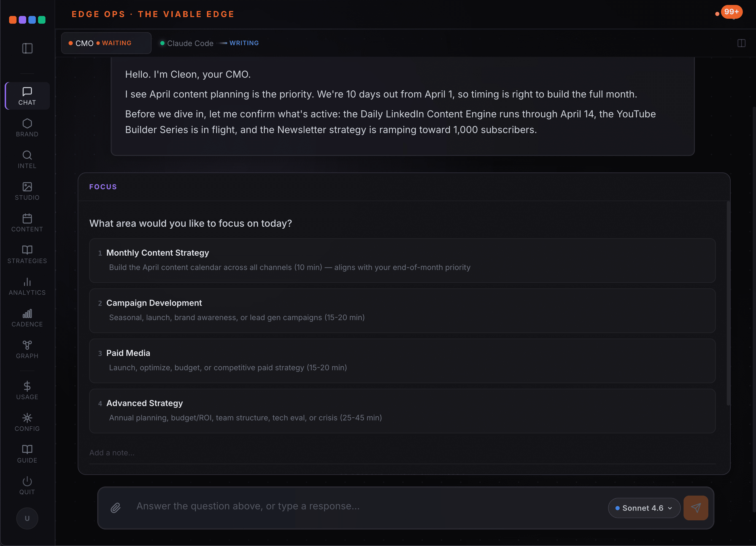Open the Studio image icon
Screen dimensions: 756x546
27,187
